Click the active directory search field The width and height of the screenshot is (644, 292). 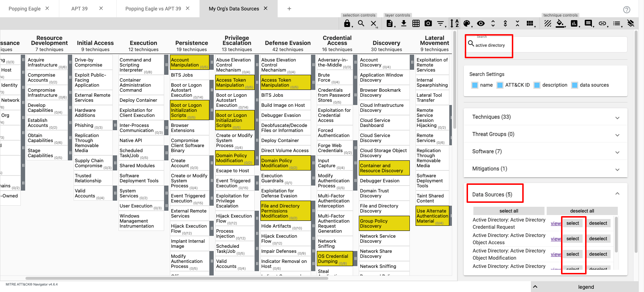pyautogui.click(x=546, y=45)
